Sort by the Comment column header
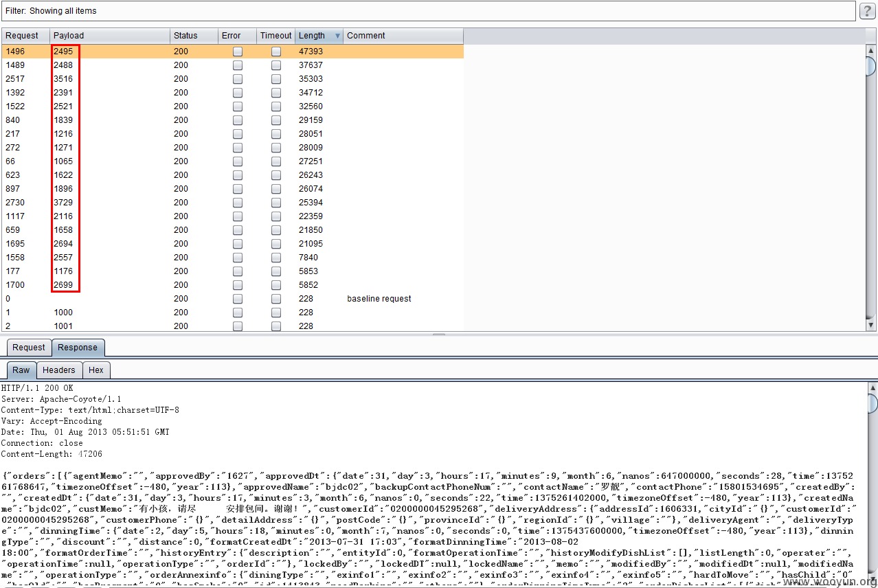This screenshot has width=878, height=588. coord(403,36)
